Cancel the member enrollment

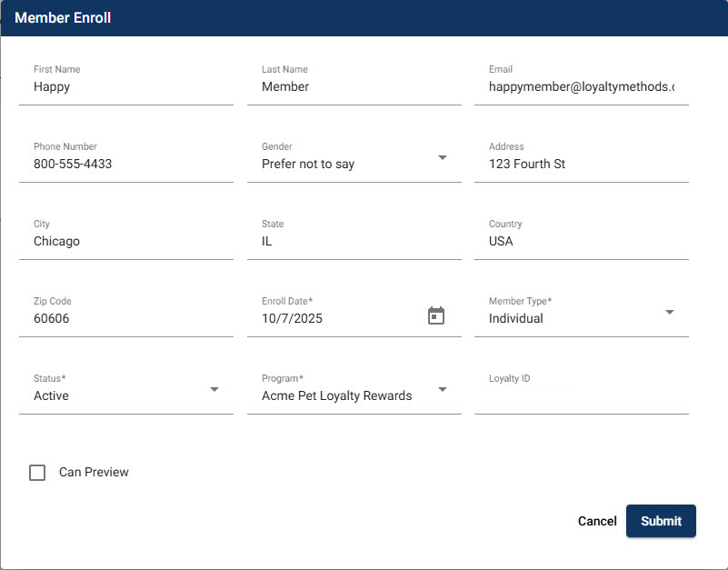coord(597,521)
